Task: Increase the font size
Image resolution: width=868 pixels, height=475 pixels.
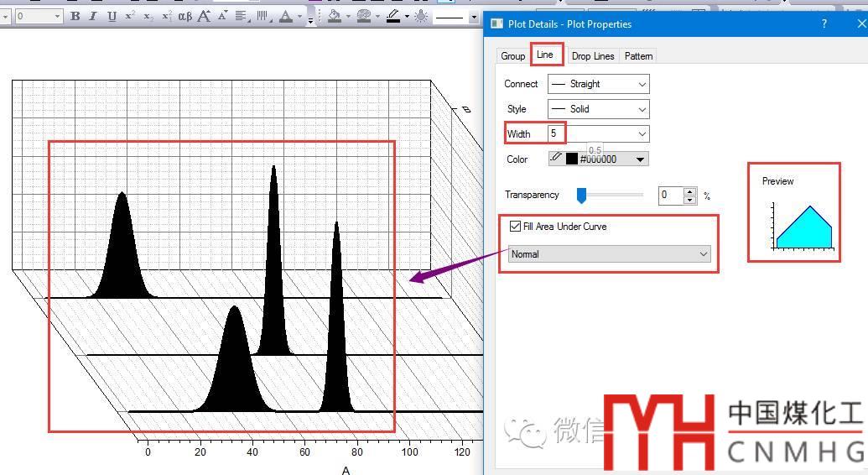Action: tap(204, 16)
